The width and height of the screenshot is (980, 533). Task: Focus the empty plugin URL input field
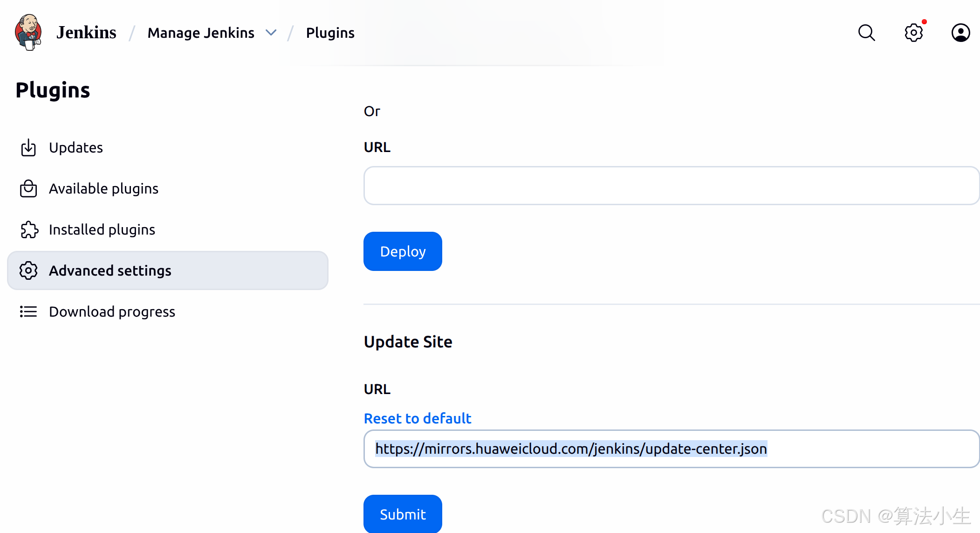click(671, 186)
